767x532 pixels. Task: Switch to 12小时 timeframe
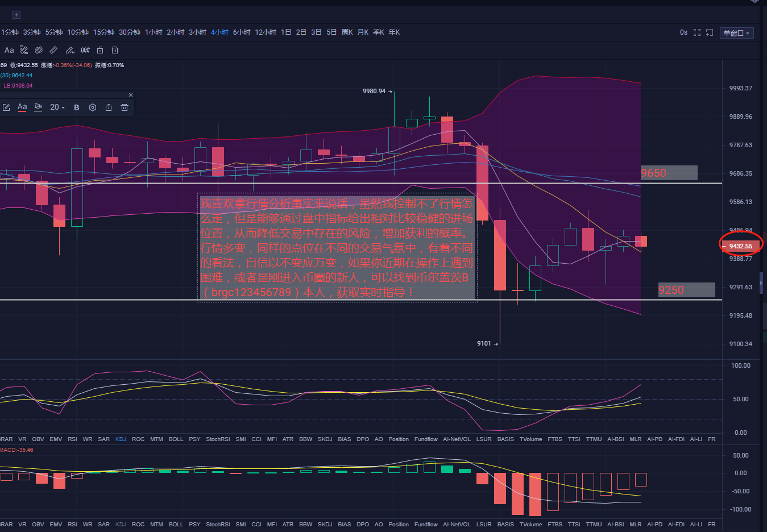pos(266,32)
